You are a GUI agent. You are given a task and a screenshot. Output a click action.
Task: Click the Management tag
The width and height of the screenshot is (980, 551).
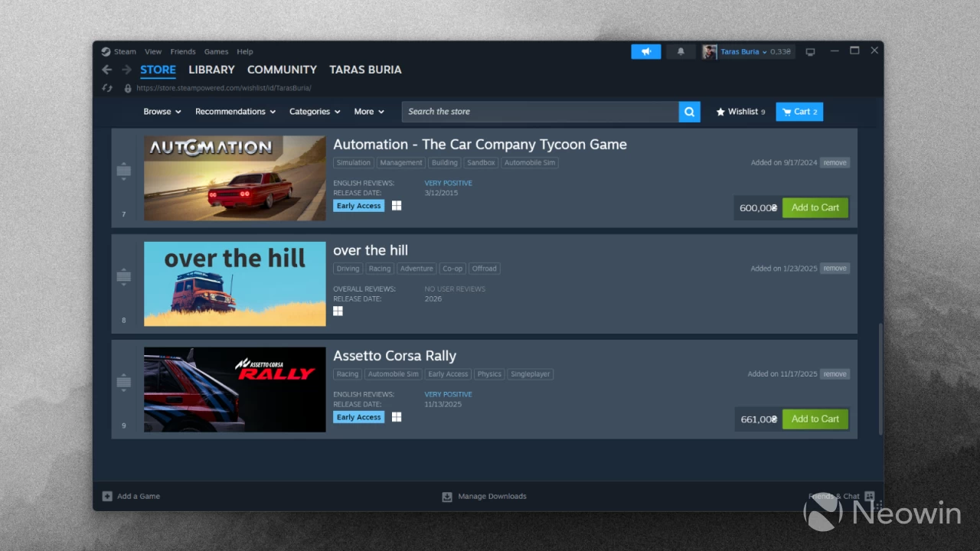pos(400,163)
